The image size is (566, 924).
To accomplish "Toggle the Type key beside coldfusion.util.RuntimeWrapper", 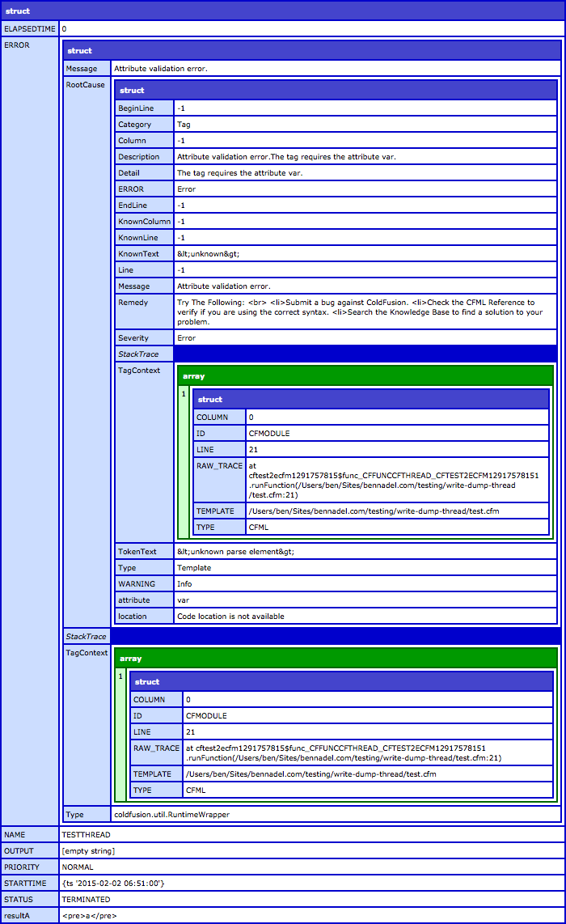I will coord(87,815).
